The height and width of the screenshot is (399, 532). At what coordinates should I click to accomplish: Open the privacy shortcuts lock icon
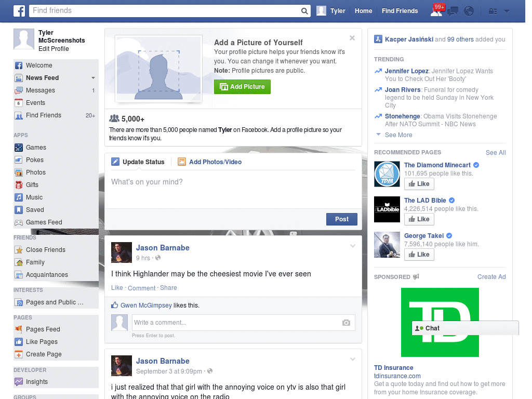493,11
